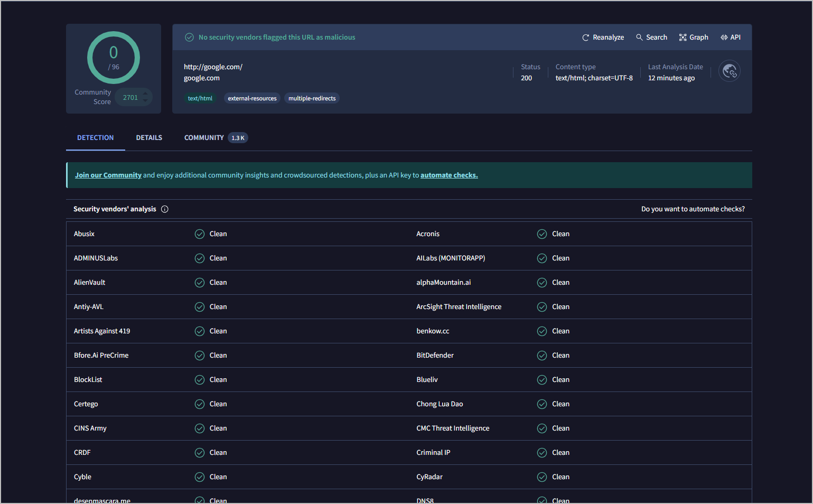Click the Clean check icon for Cyble
The width and height of the screenshot is (813, 504).
coord(200,477)
